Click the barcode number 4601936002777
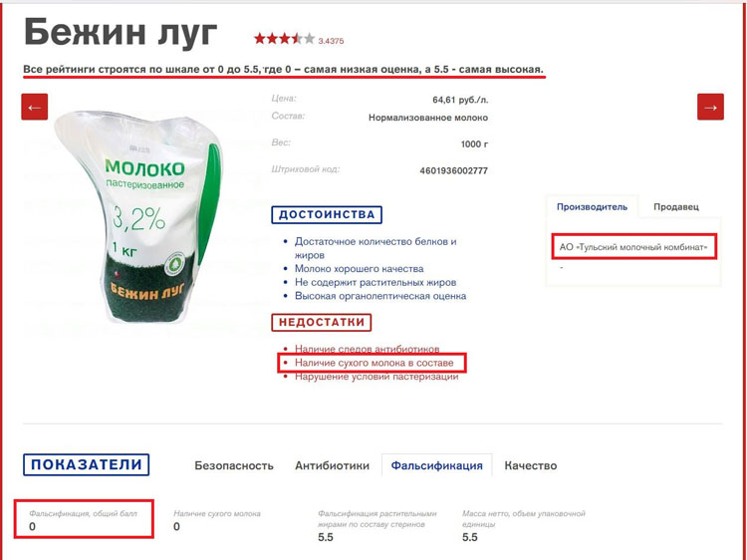The height and width of the screenshot is (560, 747). tap(453, 170)
